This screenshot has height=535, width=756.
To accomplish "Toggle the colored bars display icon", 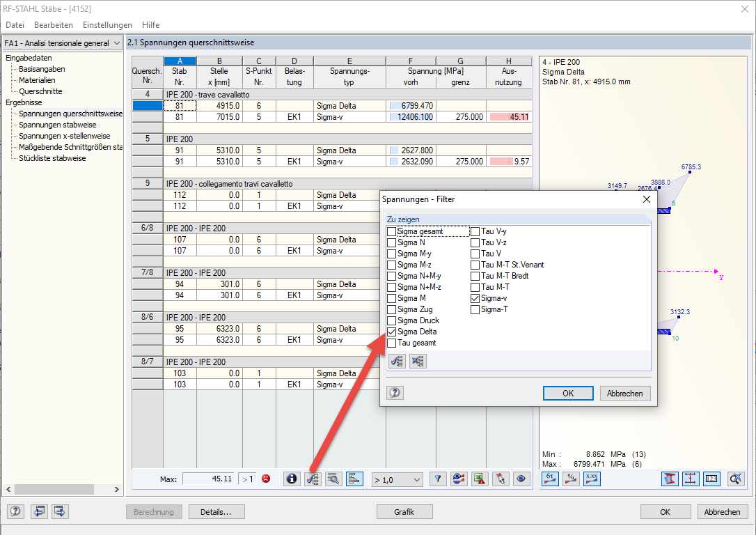I will (x=354, y=479).
